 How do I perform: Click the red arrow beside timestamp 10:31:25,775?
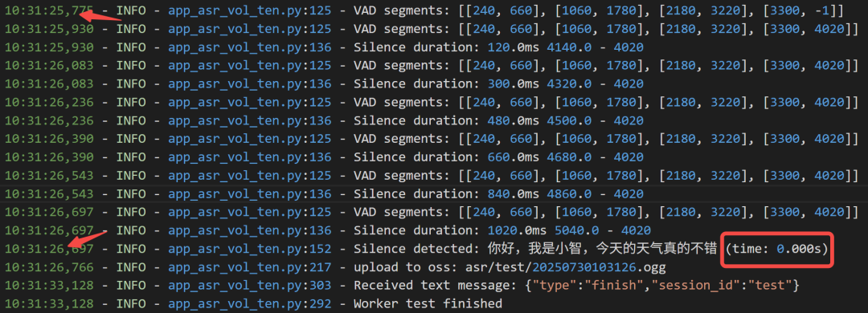[x=100, y=14]
